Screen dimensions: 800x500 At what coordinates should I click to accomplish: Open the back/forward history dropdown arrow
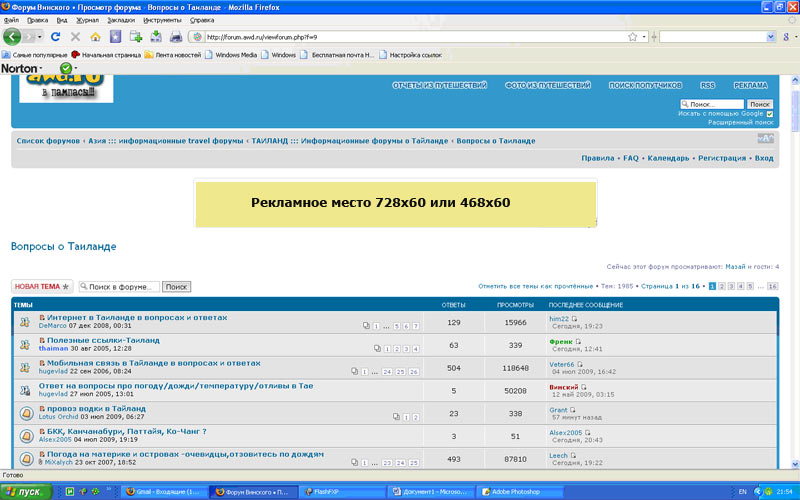[x=40, y=37]
